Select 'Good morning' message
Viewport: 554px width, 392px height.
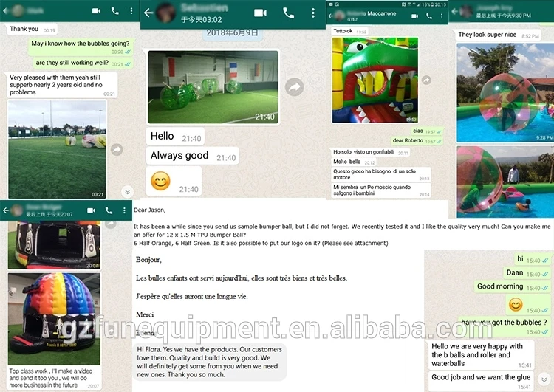coord(513,286)
